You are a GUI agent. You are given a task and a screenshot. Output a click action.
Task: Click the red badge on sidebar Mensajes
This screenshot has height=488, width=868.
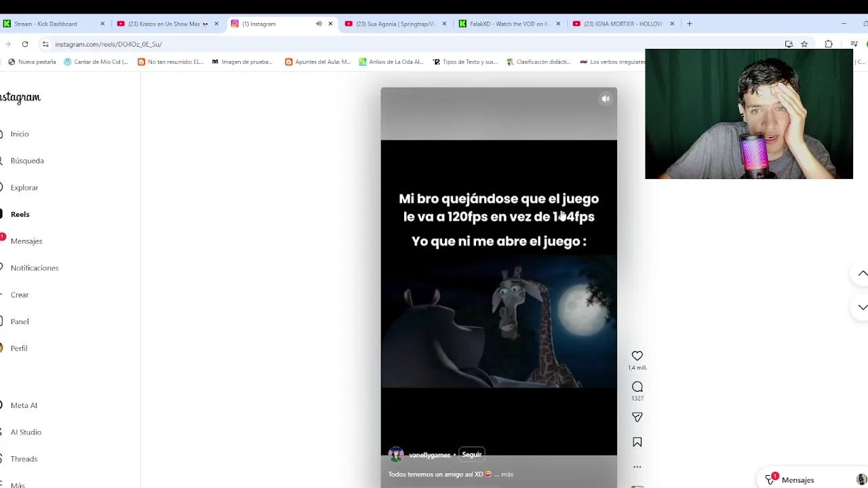3,237
